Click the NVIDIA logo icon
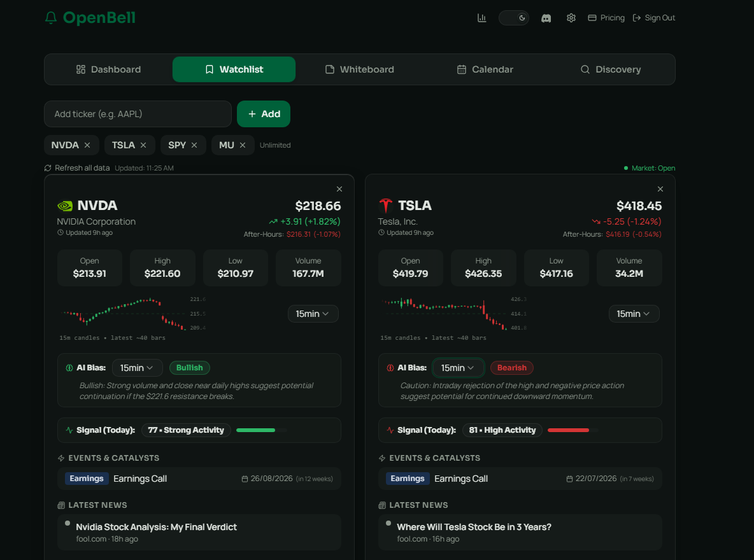The height and width of the screenshot is (560, 754). [x=65, y=206]
